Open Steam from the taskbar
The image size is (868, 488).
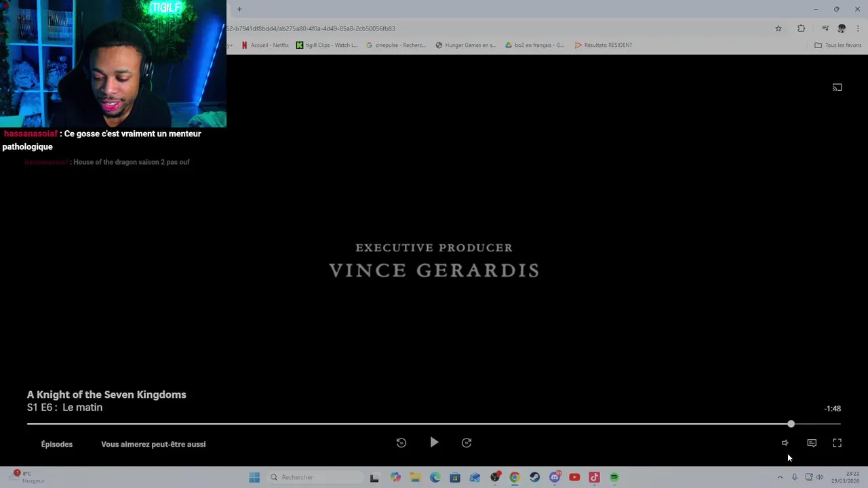tap(535, 477)
